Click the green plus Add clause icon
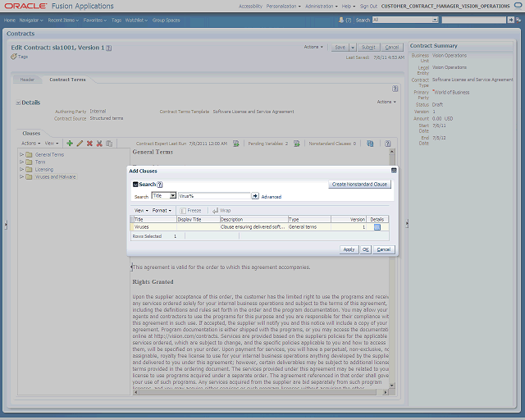Viewport: 525px width, 420px height. (x=70, y=144)
